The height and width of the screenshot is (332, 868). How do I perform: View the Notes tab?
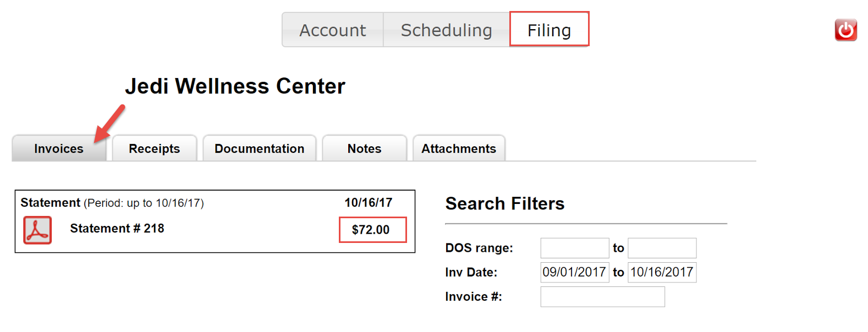364,148
